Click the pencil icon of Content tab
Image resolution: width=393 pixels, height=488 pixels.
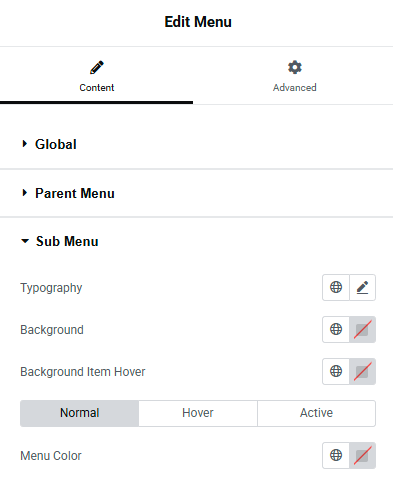point(97,67)
